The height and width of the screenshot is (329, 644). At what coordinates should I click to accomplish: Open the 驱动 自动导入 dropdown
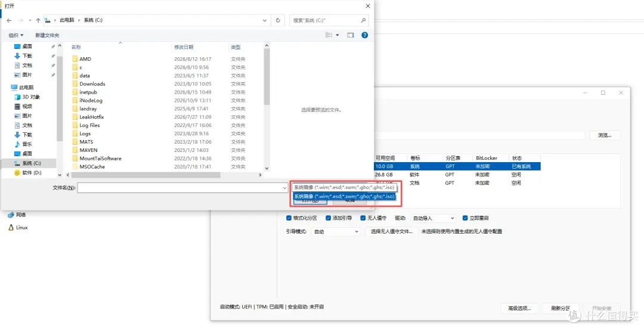(x=434, y=218)
